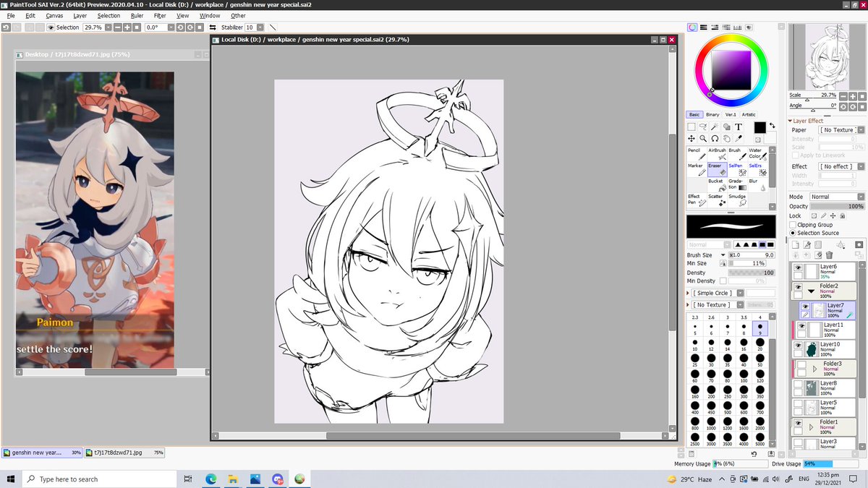Swap foreground and background colors
Image resolution: width=868 pixels, height=488 pixels.
click(771, 125)
